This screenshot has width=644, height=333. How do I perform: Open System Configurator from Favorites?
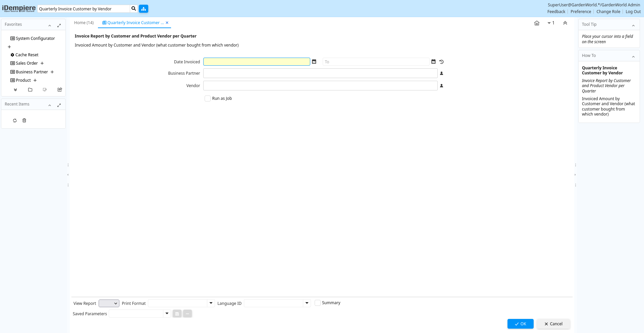35,39
